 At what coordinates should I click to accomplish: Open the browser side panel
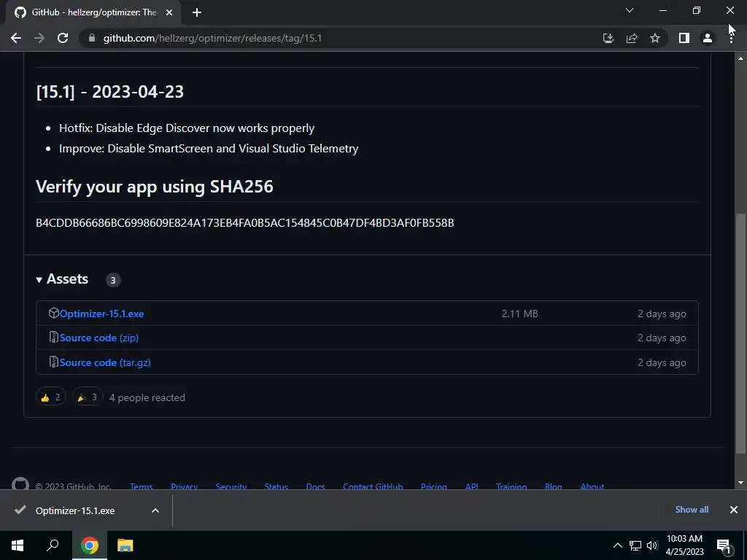(x=684, y=38)
